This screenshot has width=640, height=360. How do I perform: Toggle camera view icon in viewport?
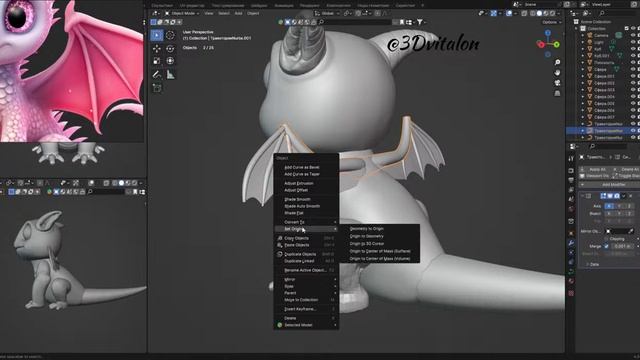coord(557,83)
